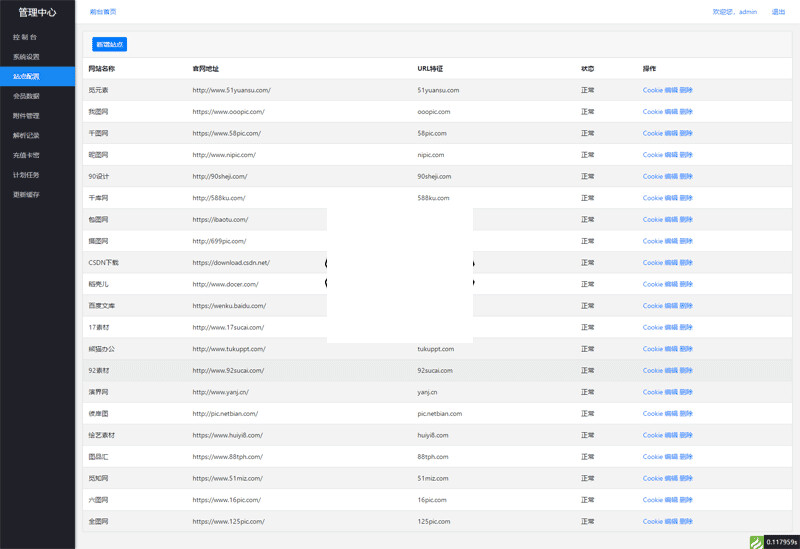Open Cookie link for 16pic.com row
The width and height of the screenshot is (800, 549).
tap(653, 500)
